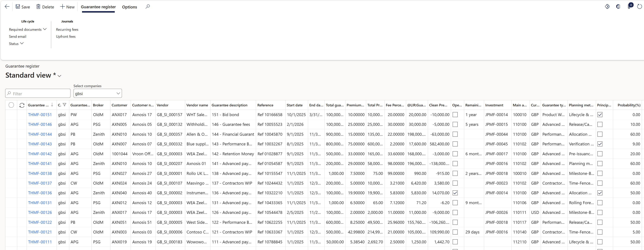Click the select-all rows circle in header

[11, 105]
